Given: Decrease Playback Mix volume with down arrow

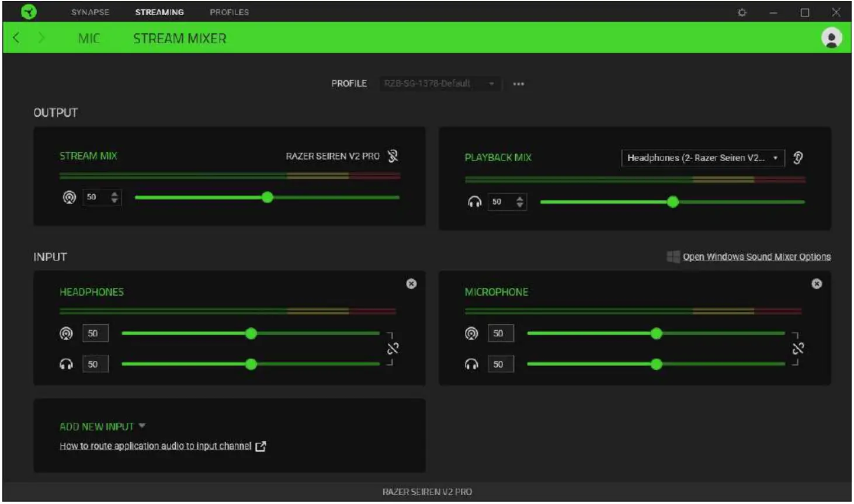Looking at the screenshot, I should (520, 206).
